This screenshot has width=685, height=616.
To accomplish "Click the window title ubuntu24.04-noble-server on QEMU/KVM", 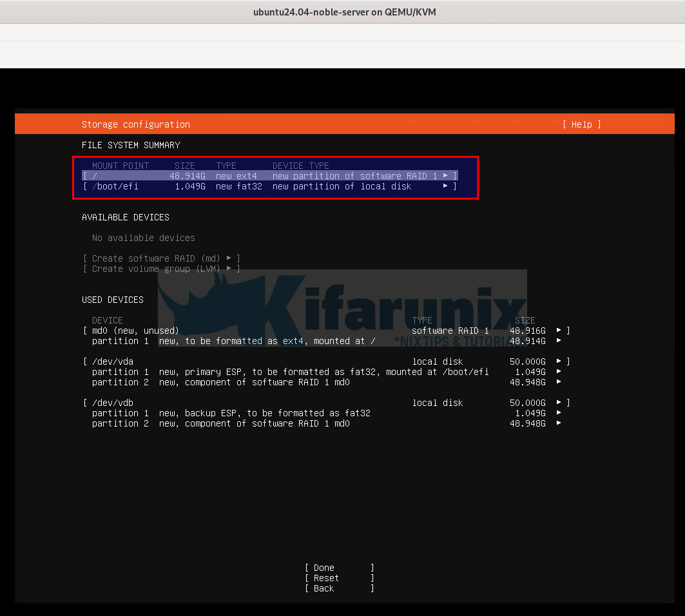I will pyautogui.click(x=344, y=12).
